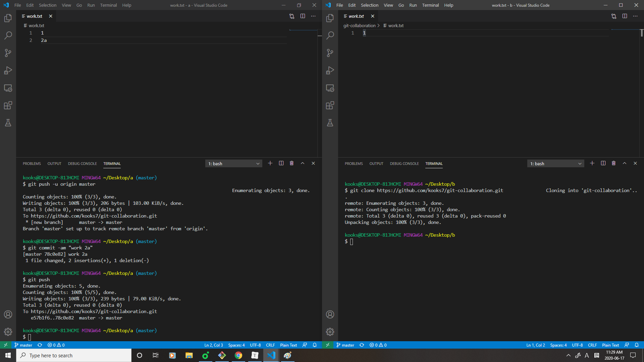Screen dimensions: 644x362
Task: Open '1: bash' terminal dropdown in left window
Action: point(234,164)
